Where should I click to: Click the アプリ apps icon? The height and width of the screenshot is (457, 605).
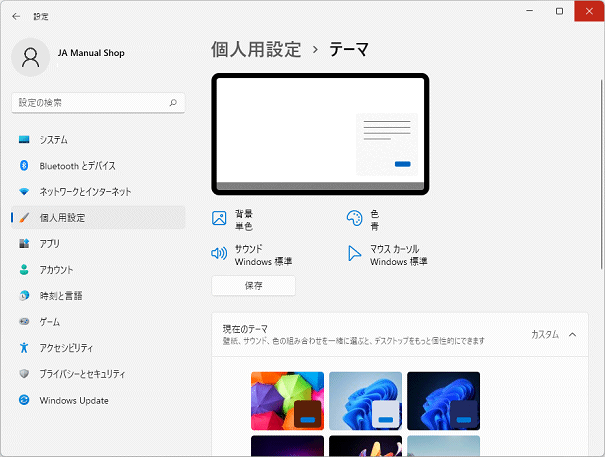coord(24,244)
